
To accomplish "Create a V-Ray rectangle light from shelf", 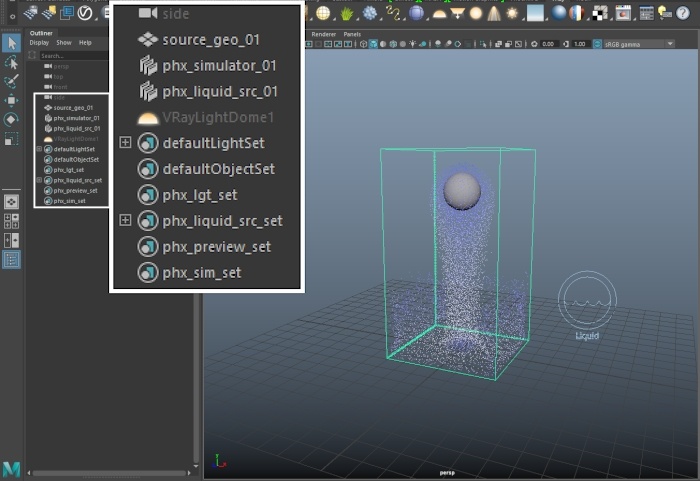I will point(458,13).
